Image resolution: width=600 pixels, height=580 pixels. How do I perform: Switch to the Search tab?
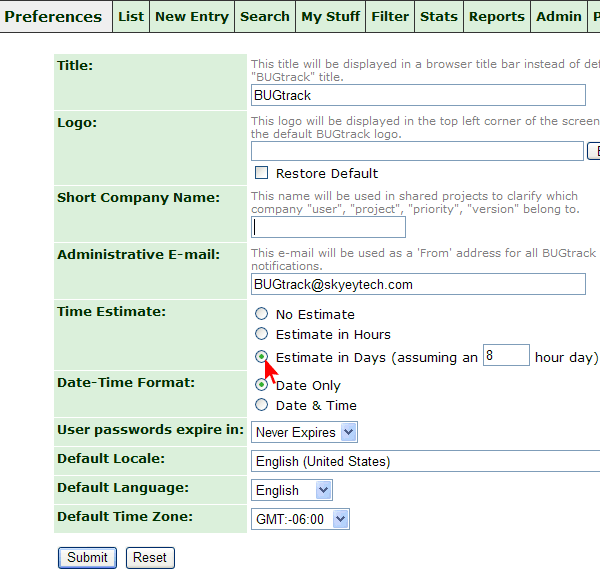click(265, 16)
